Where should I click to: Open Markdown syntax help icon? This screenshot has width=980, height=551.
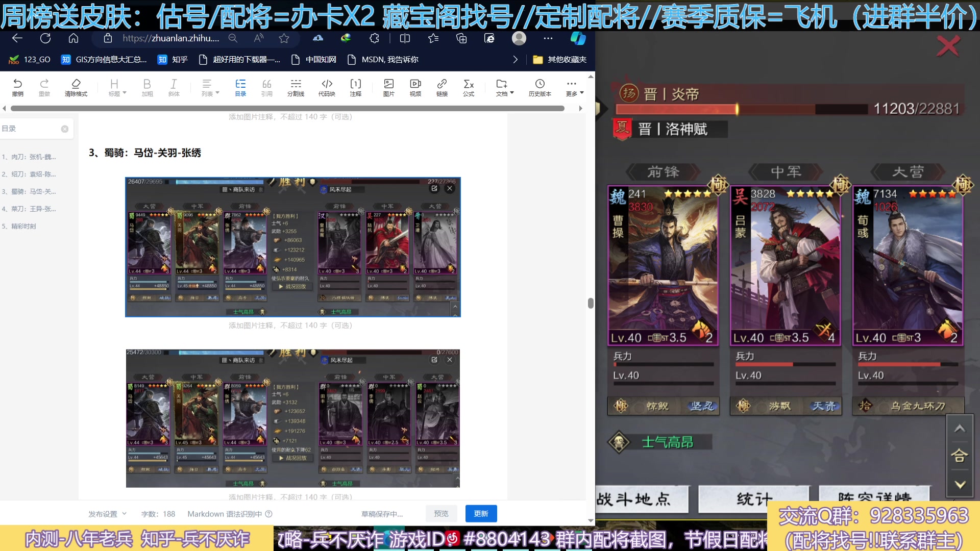(x=268, y=514)
